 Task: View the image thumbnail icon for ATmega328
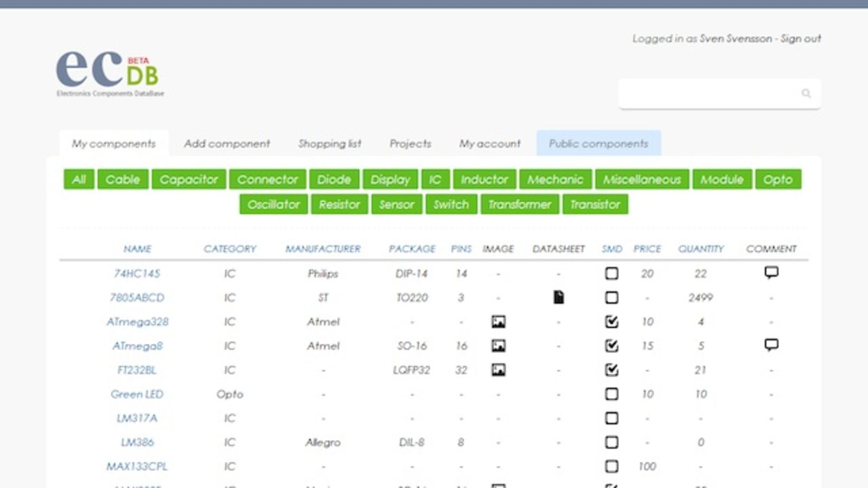click(498, 322)
